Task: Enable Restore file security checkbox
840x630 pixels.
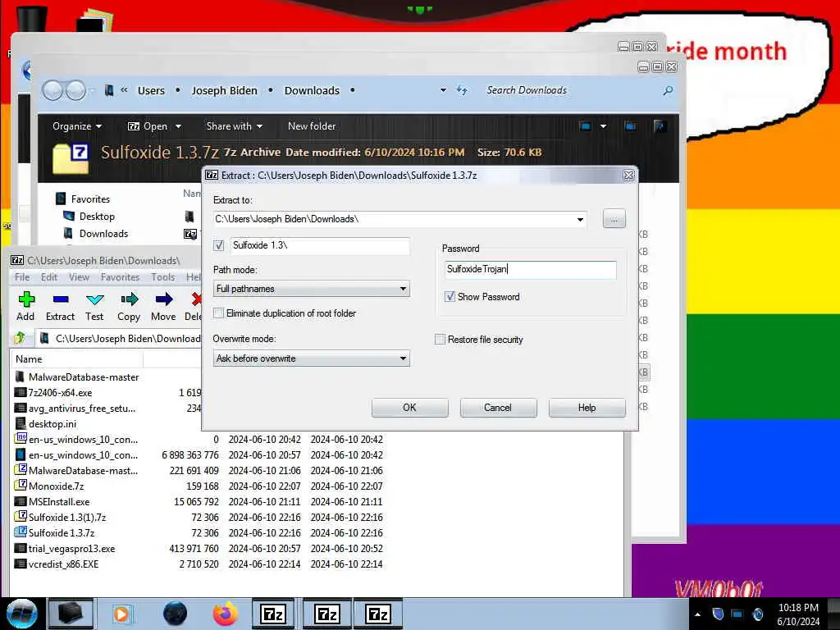Action: (x=440, y=339)
